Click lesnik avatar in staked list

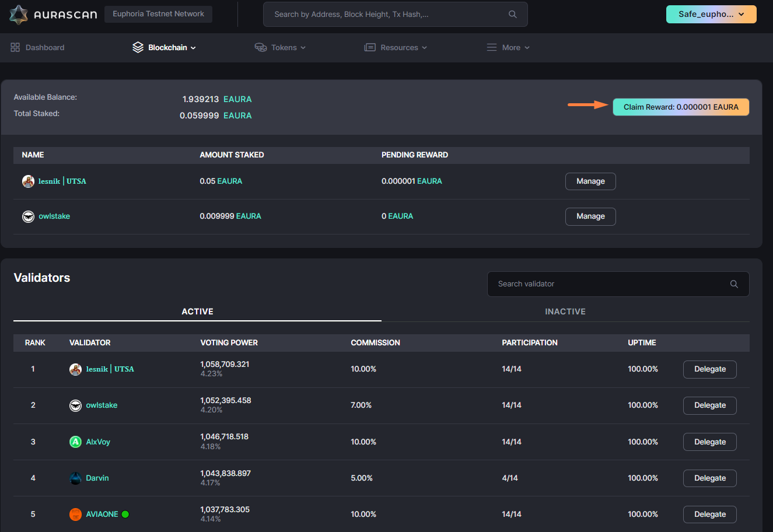click(x=28, y=181)
